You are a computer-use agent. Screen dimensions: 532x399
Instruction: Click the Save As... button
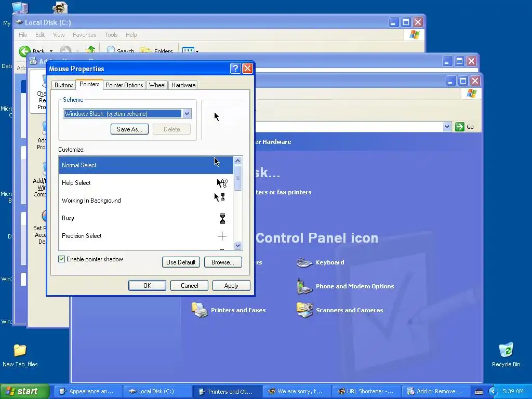129,129
